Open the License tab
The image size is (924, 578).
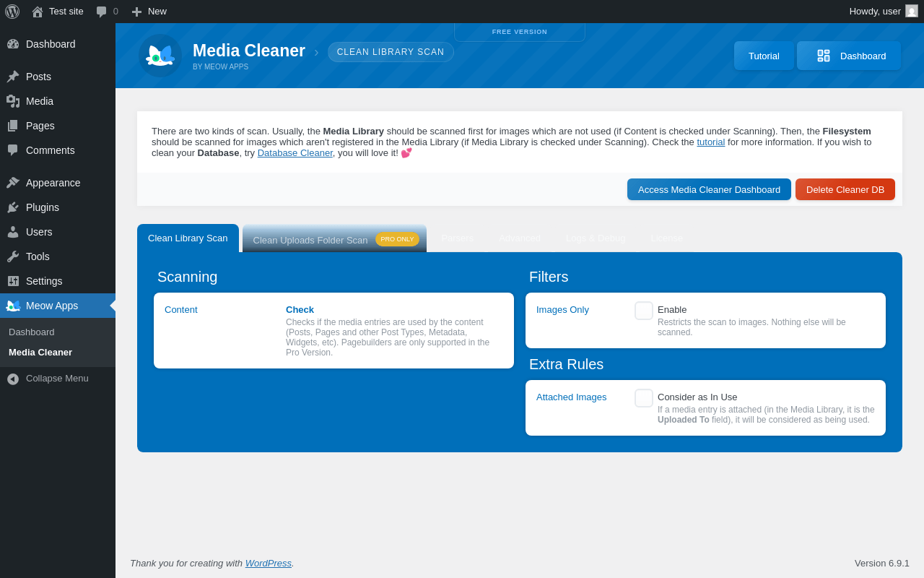point(667,238)
